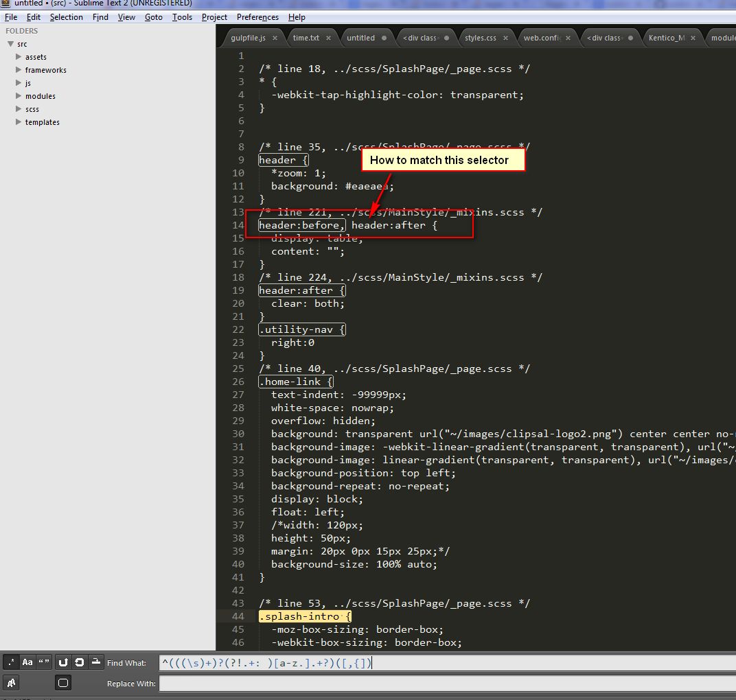The height and width of the screenshot is (700, 736).
Task: Open the Project menu
Action: point(214,17)
